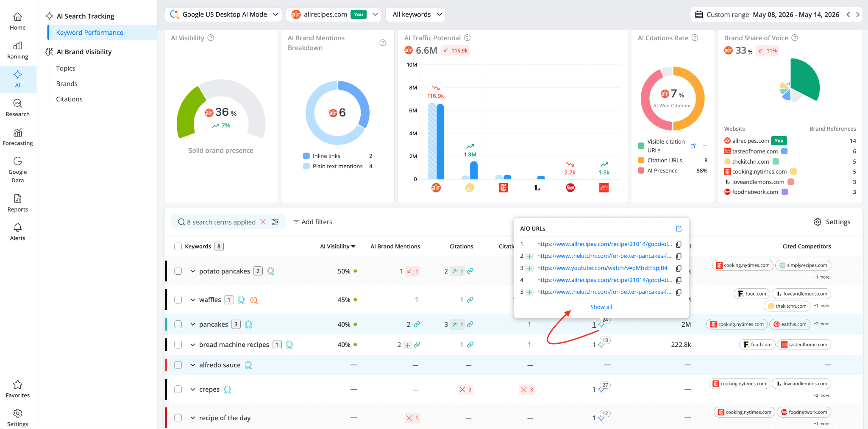Screen dimensions: 868x429
Task: Open the Topics page
Action: tap(66, 68)
